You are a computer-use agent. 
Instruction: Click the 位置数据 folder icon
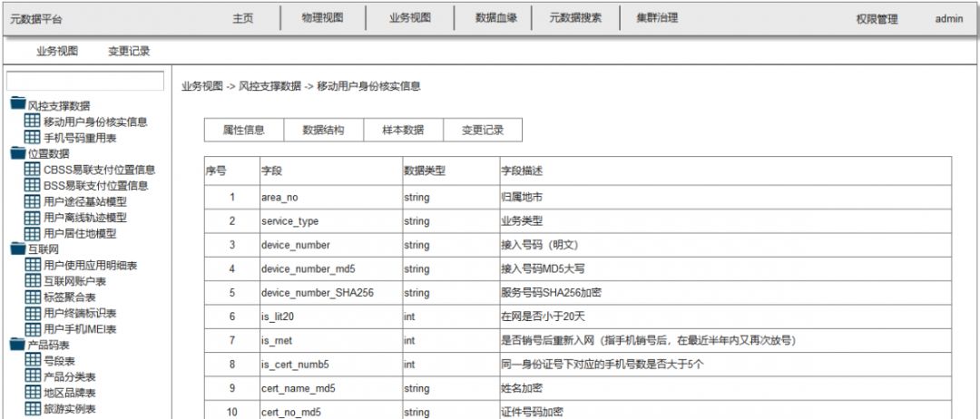pyautogui.click(x=18, y=152)
